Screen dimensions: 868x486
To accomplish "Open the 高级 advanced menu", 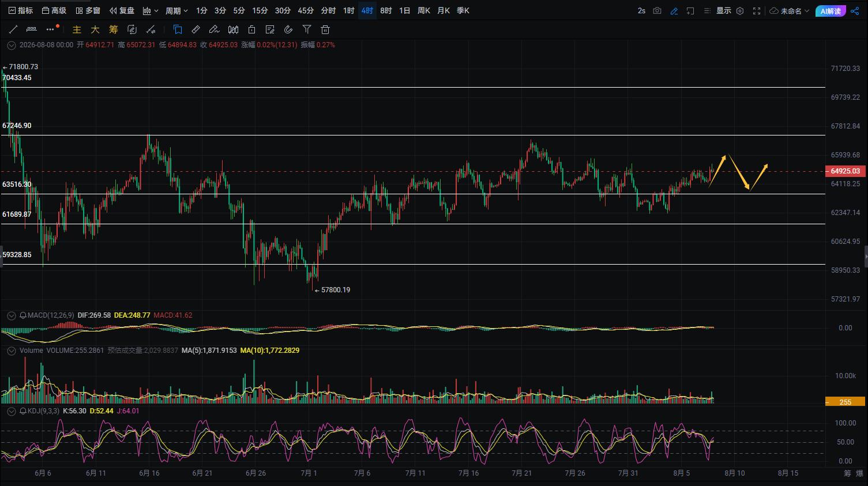I will (54, 10).
